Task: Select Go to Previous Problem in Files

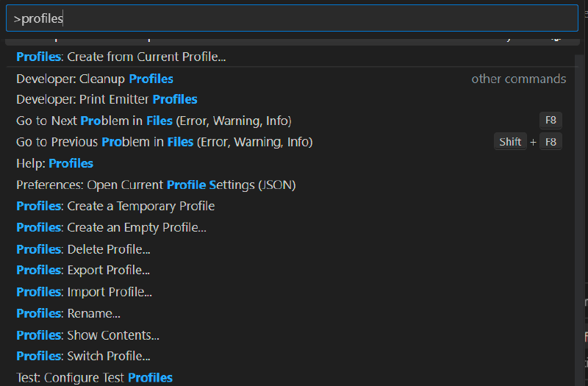Action: (x=164, y=142)
